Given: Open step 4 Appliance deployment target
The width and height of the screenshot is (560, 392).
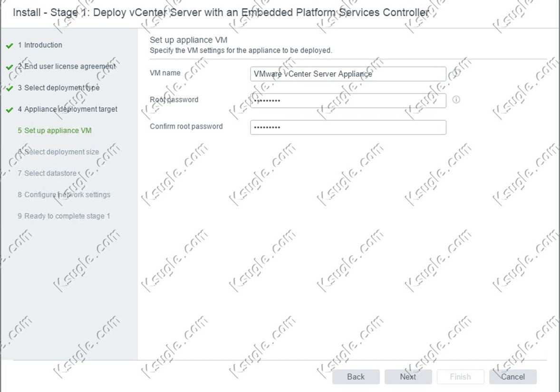Looking at the screenshot, I should point(68,109).
